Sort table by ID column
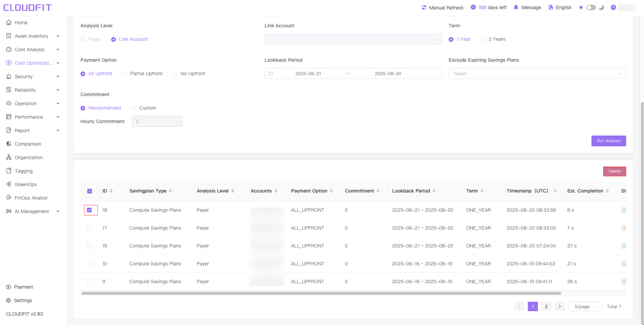 click(x=111, y=191)
